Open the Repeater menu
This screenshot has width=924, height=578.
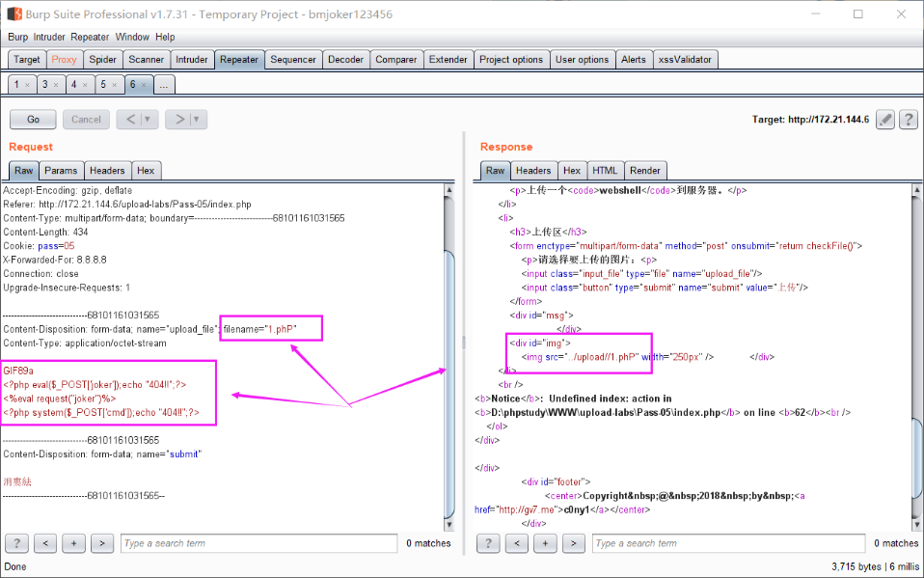coord(90,37)
